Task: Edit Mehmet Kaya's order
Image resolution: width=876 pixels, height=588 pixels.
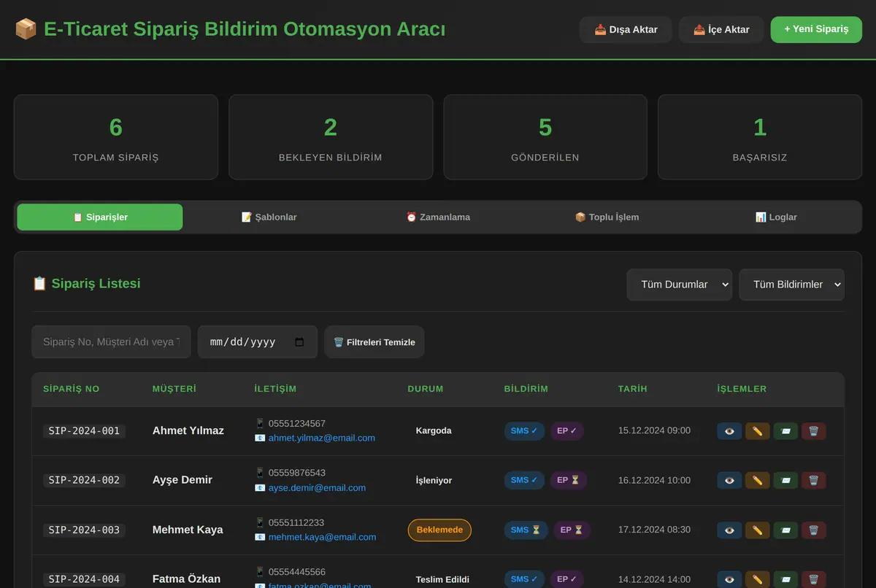Action: (x=758, y=530)
